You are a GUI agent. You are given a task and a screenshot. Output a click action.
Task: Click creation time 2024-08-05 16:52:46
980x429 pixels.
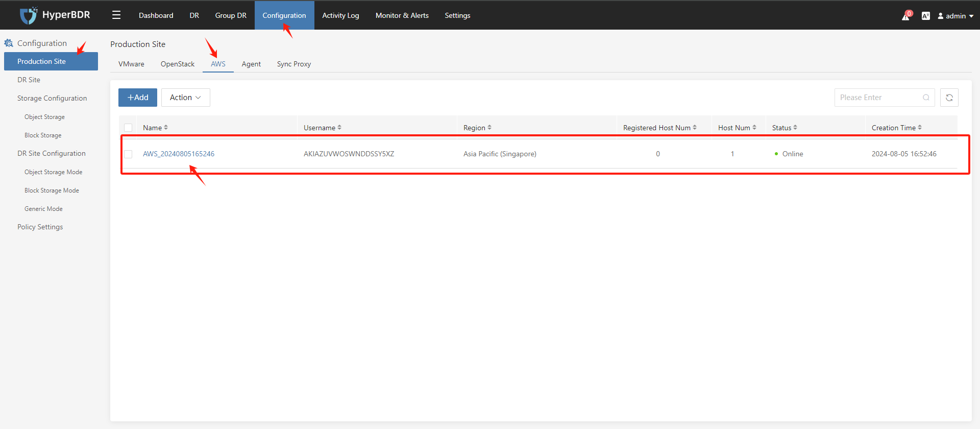tap(904, 154)
